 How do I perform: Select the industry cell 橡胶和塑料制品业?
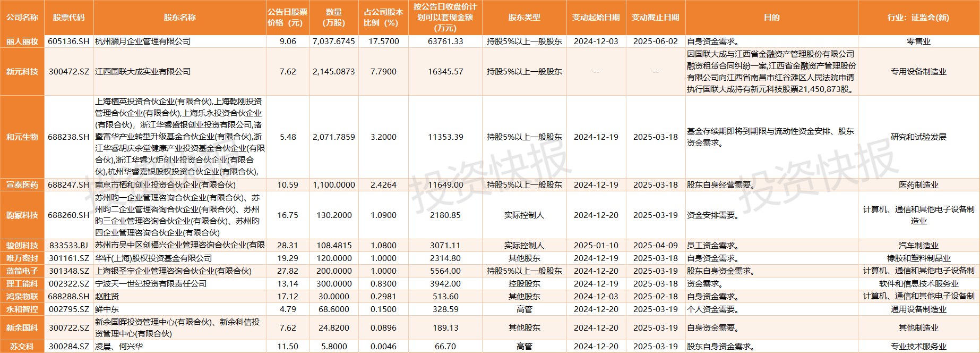click(x=919, y=258)
